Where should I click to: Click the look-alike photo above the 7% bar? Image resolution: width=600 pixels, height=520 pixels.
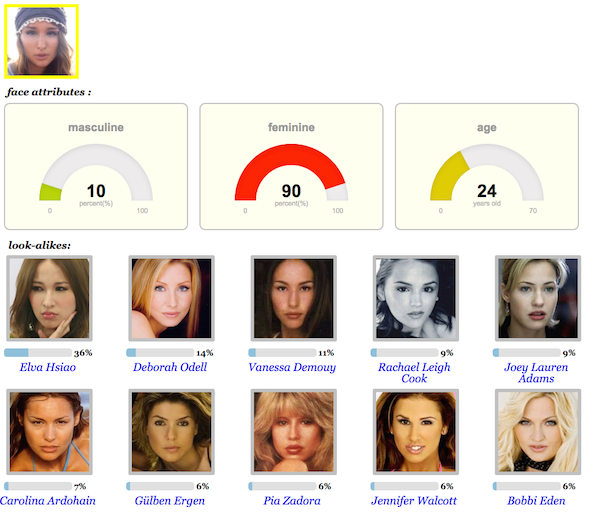pyautogui.click(x=49, y=432)
